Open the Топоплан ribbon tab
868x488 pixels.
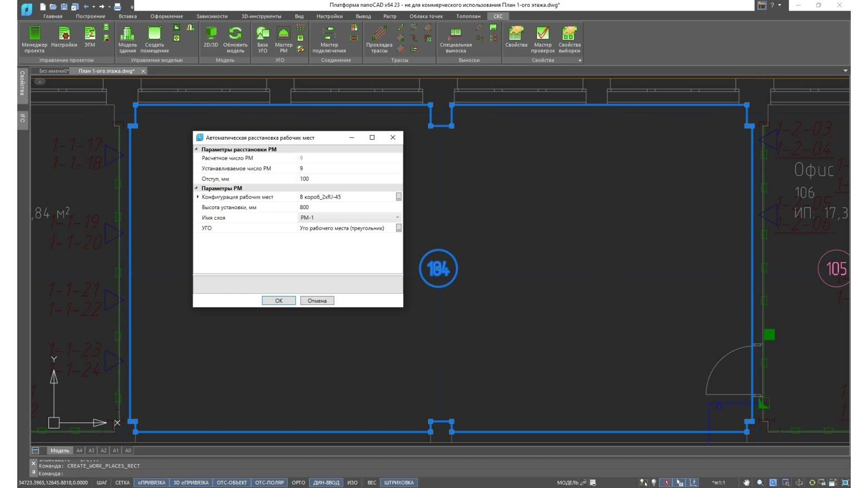tap(468, 16)
